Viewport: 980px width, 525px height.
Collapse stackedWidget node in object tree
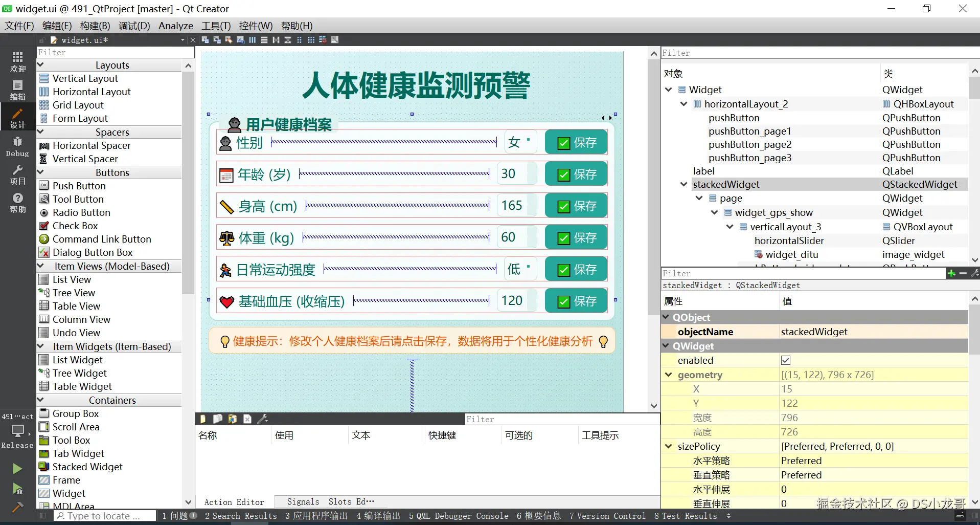coord(683,184)
